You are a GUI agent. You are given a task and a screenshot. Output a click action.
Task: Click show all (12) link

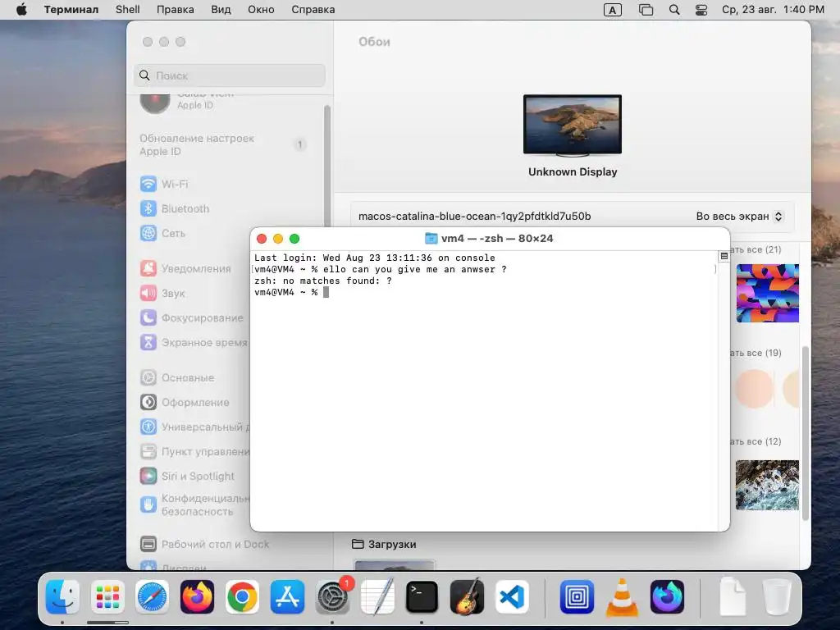(x=756, y=441)
